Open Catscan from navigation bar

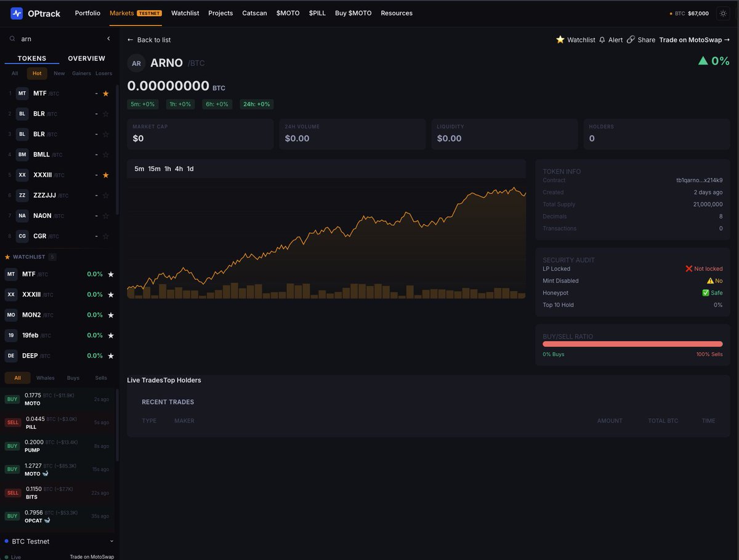[x=254, y=13]
